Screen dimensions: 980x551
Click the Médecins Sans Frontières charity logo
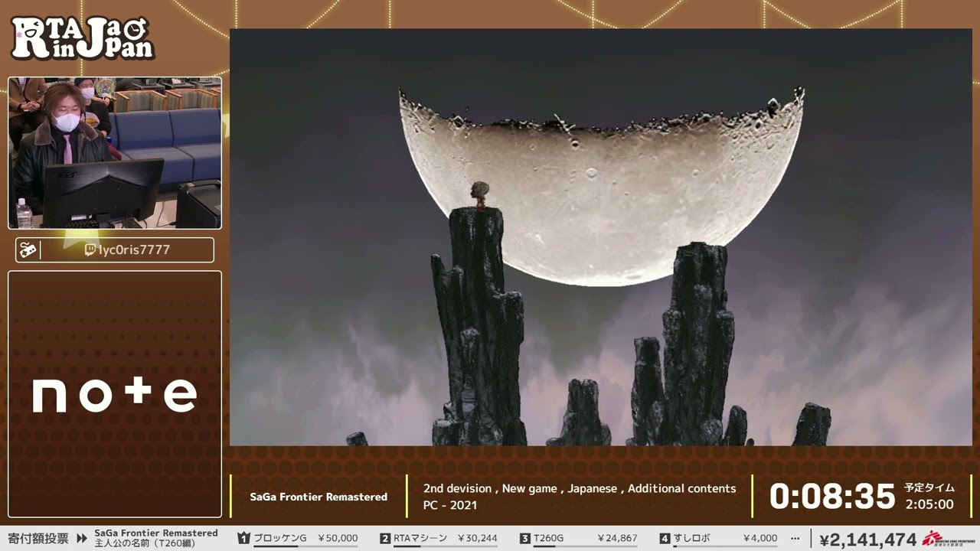942,539
